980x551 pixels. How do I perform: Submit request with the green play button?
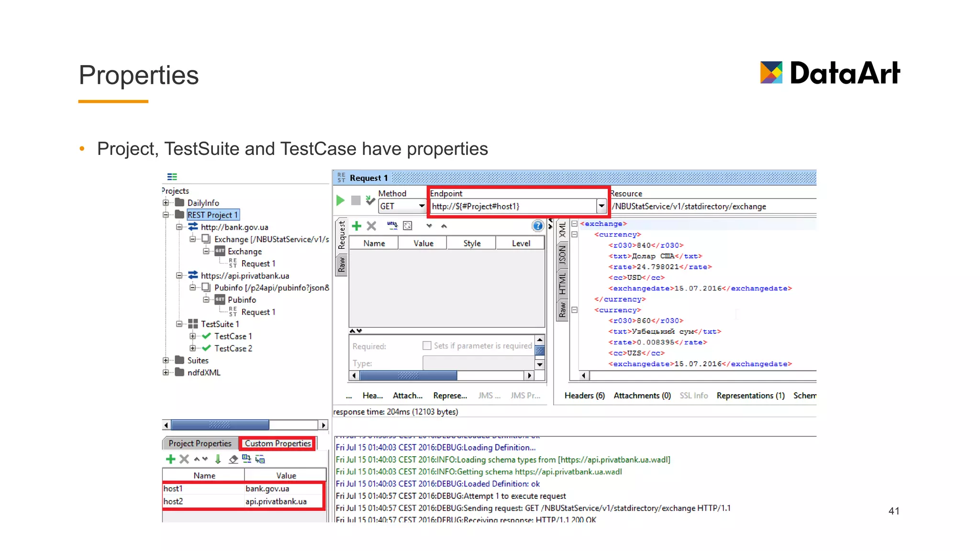click(x=340, y=200)
